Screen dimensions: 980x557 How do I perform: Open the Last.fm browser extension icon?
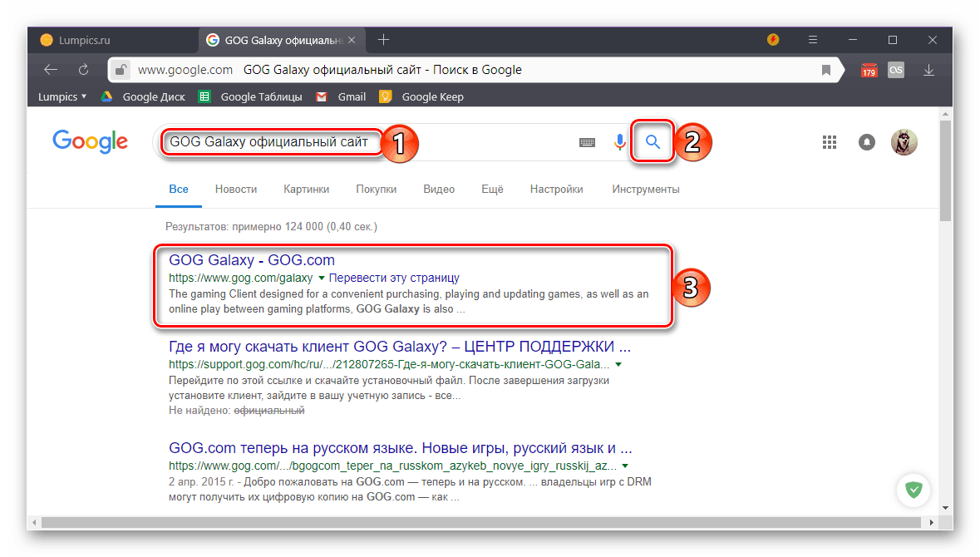(895, 70)
